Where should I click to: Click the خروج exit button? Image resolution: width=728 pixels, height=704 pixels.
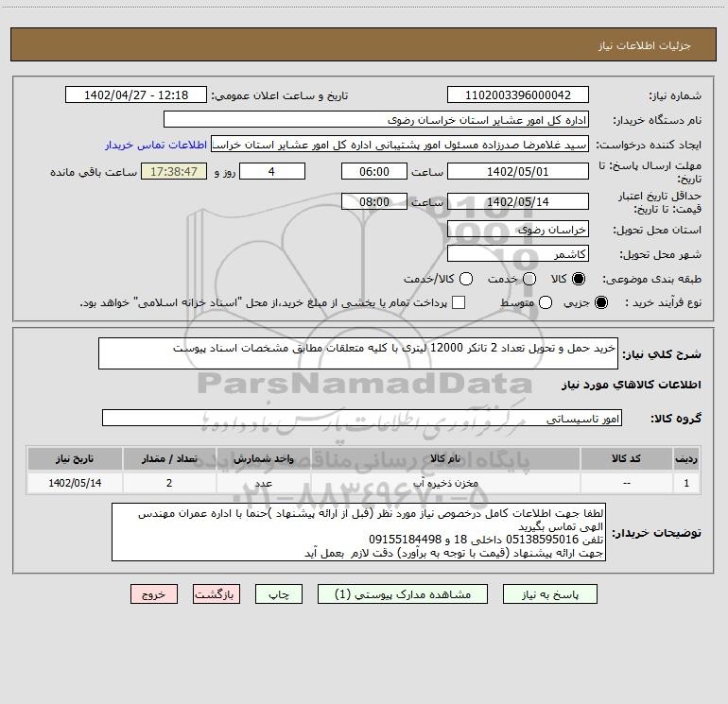tap(154, 594)
